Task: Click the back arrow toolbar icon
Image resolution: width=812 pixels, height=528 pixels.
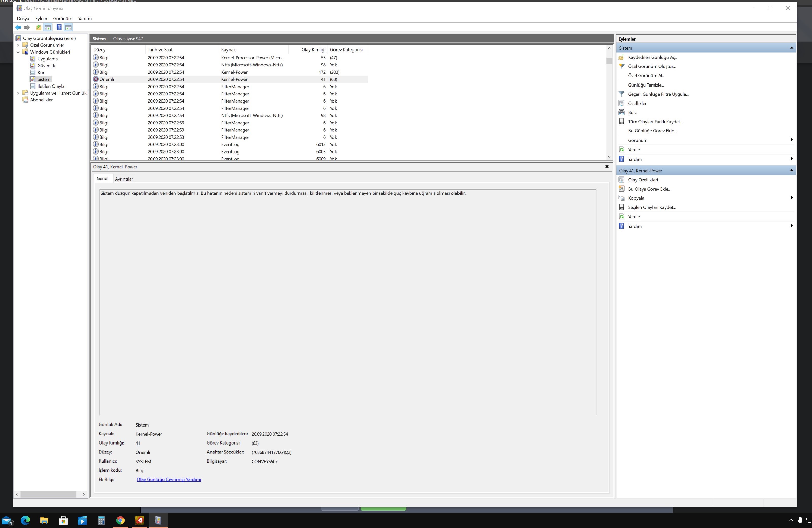Action: click(x=18, y=28)
